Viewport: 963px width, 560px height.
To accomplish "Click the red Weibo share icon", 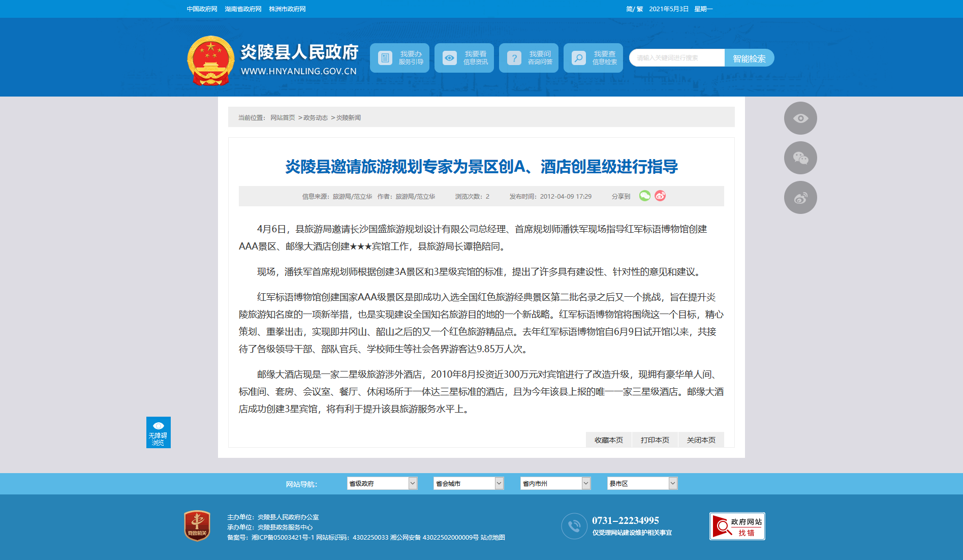I will click(x=660, y=196).
